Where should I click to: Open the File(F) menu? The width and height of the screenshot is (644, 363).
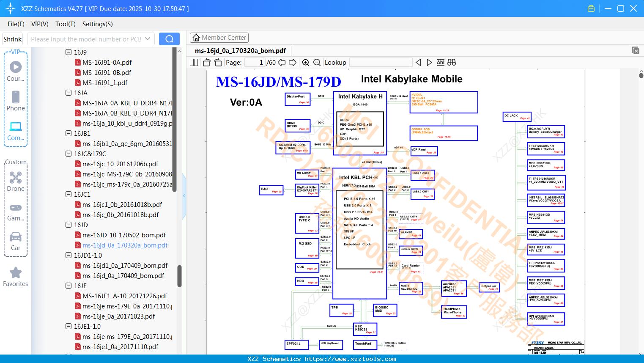(16, 24)
